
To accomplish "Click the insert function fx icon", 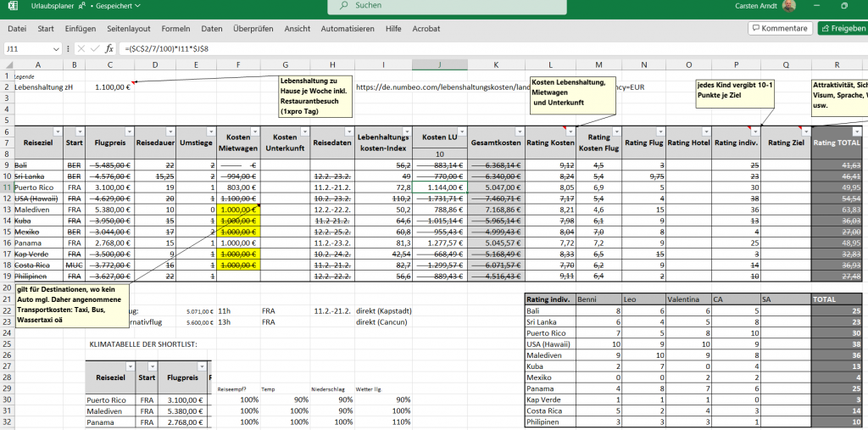I will (x=109, y=48).
